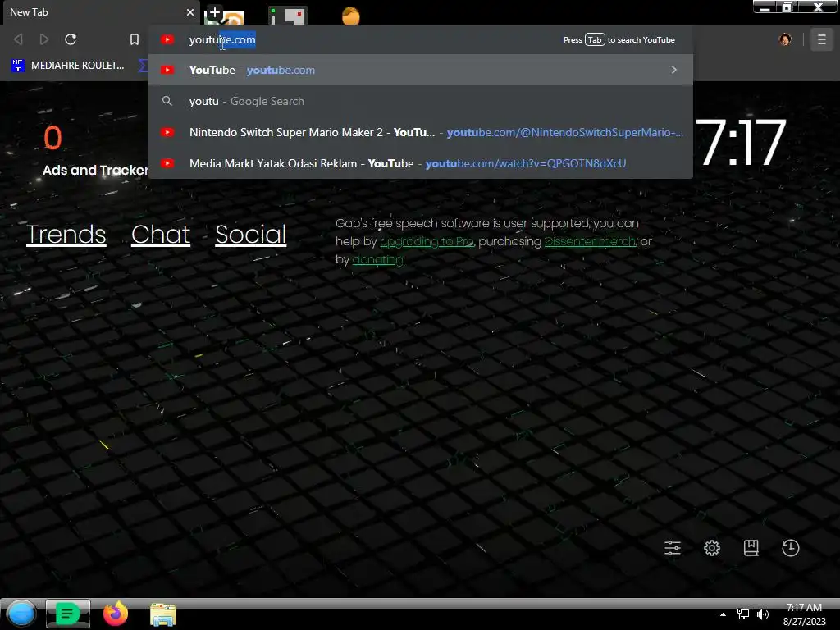Open the Nintendo Switch Super Mario Maker 2 suggestion
The height and width of the screenshot is (630, 840).
click(x=420, y=132)
